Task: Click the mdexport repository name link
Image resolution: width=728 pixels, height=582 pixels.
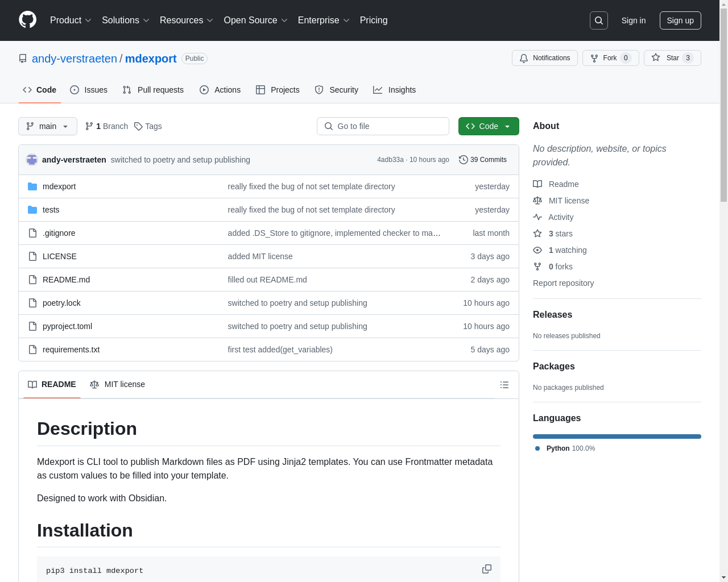Action: point(151,59)
